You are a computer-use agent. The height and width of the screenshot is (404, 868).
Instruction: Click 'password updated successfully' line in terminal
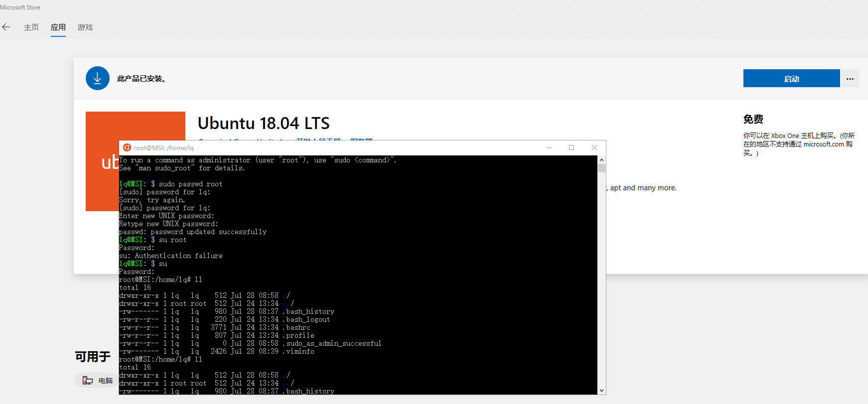[x=193, y=232]
